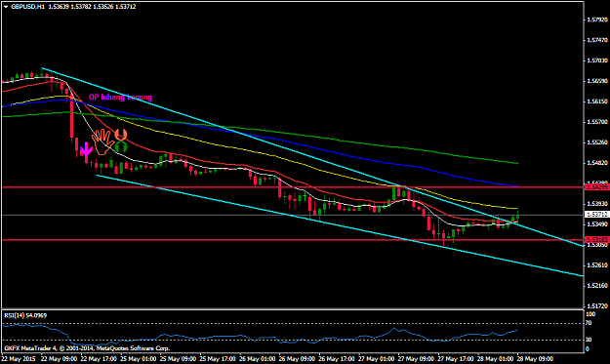Click the 22 May 17:00 time label
This screenshot has width=610, height=364.
(x=98, y=358)
